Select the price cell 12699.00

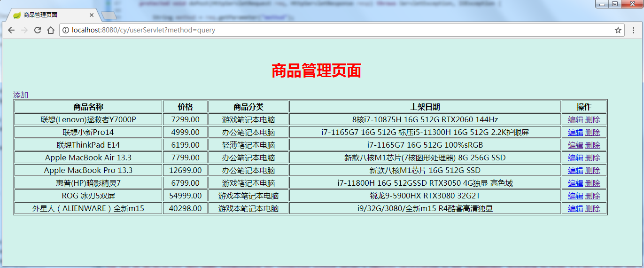[x=186, y=170]
